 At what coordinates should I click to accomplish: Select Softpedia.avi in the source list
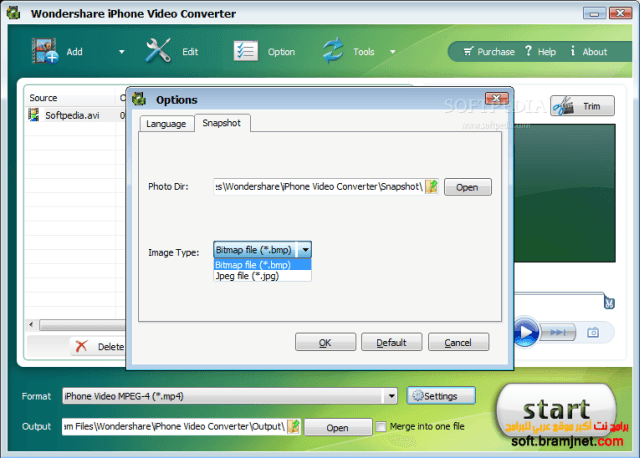tap(72, 116)
